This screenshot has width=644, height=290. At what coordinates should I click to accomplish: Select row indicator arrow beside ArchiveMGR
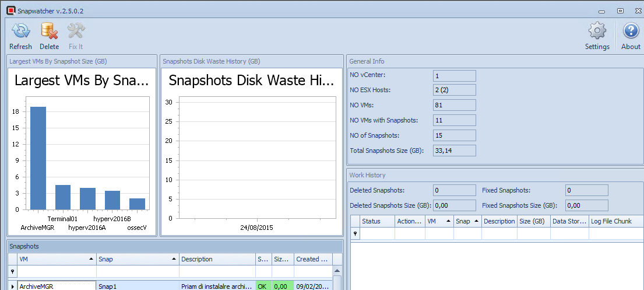12,286
